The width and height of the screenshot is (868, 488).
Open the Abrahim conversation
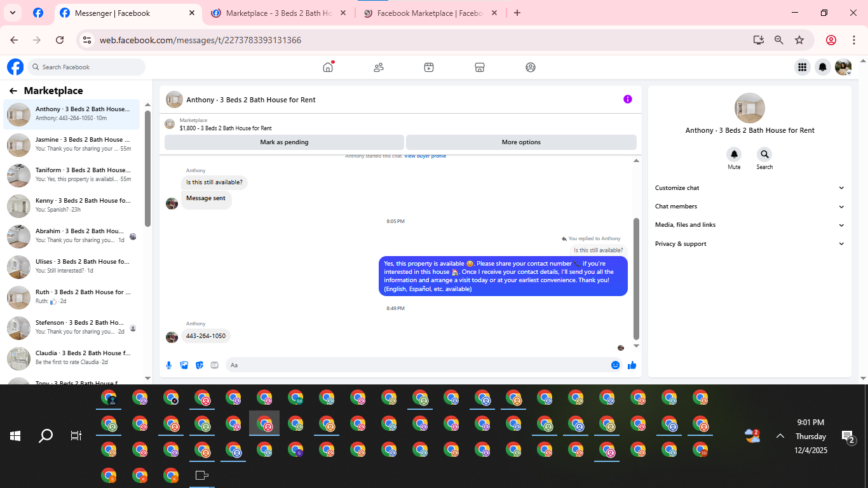(71, 236)
